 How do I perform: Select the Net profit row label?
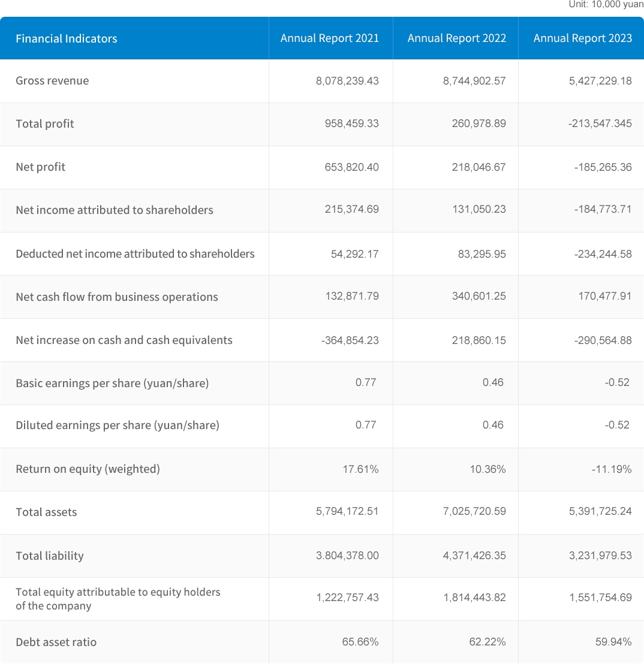click(40, 167)
